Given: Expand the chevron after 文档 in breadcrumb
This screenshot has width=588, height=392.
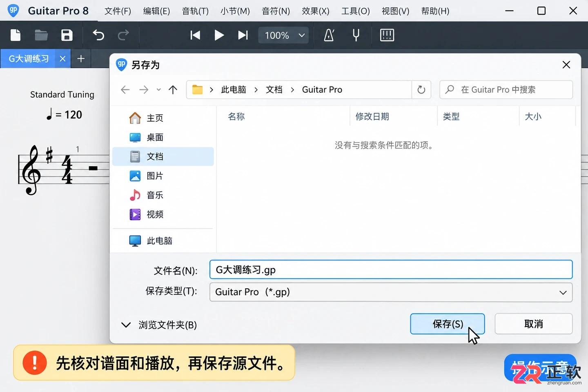Looking at the screenshot, I should pyautogui.click(x=292, y=90).
